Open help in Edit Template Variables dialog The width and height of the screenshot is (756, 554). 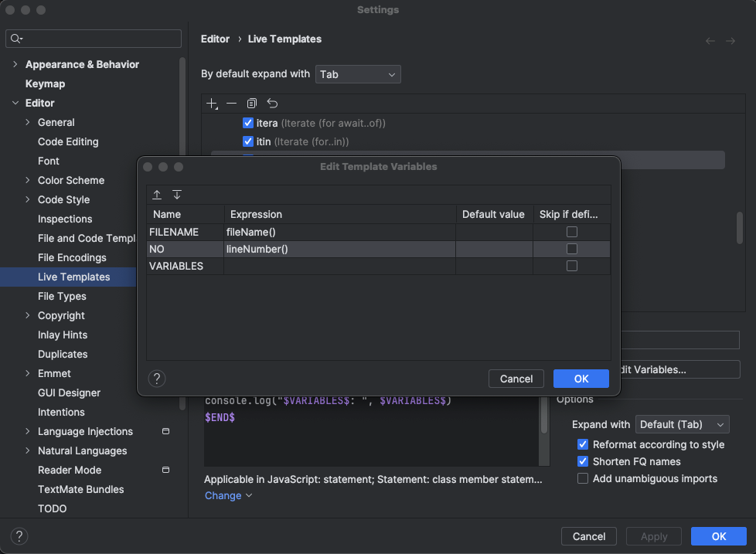tap(157, 379)
